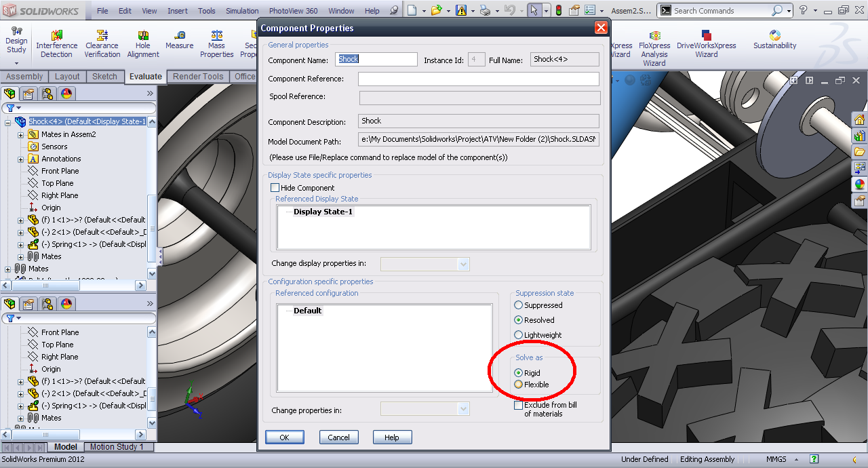The height and width of the screenshot is (468, 868).
Task: Run Interference Detection
Action: pyautogui.click(x=56, y=44)
